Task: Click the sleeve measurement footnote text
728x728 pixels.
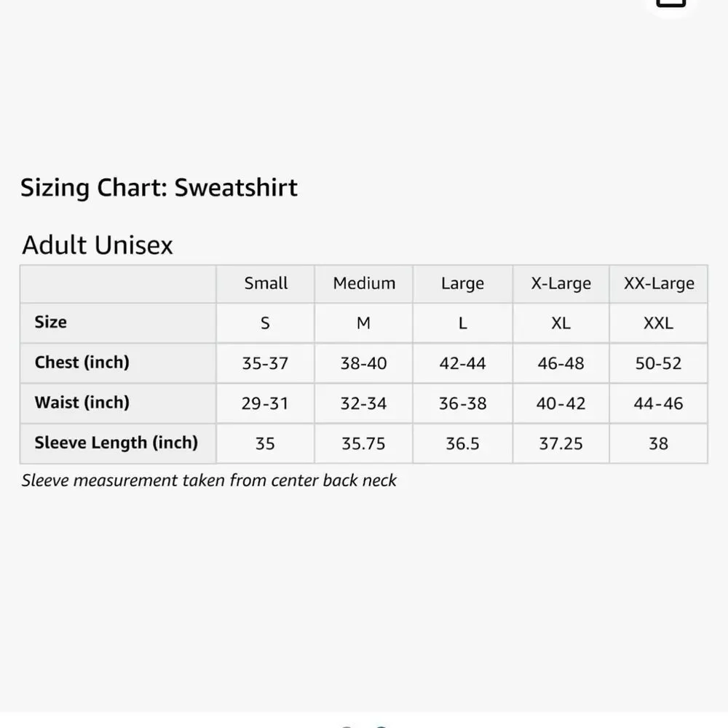Action: pyautogui.click(x=209, y=480)
